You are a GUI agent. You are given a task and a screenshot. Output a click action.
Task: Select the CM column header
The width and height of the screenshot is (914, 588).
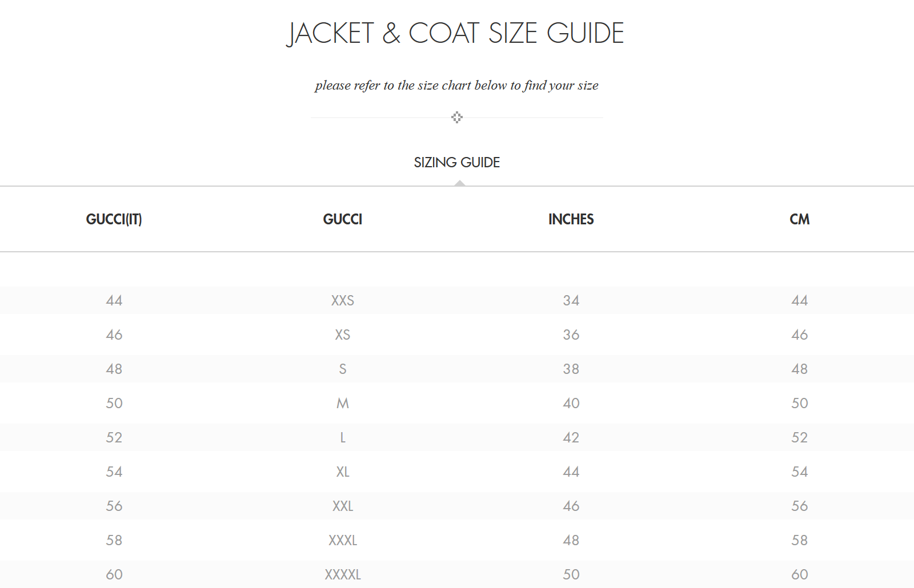point(800,219)
